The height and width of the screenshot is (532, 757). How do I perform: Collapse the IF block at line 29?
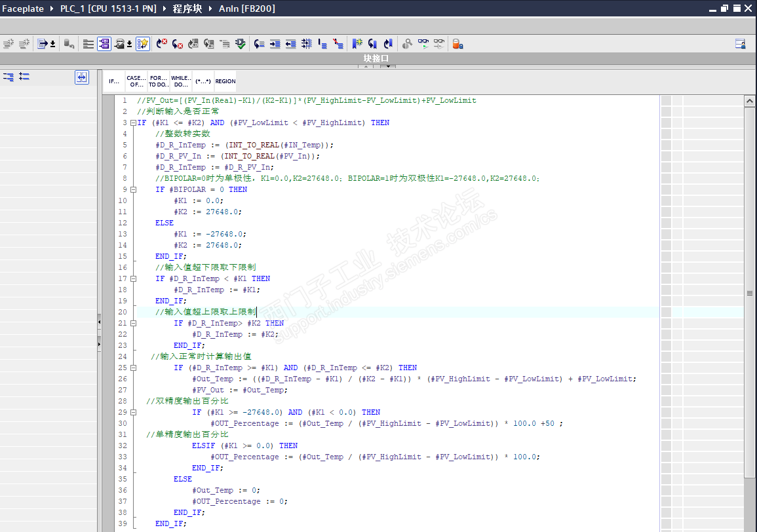pos(133,413)
